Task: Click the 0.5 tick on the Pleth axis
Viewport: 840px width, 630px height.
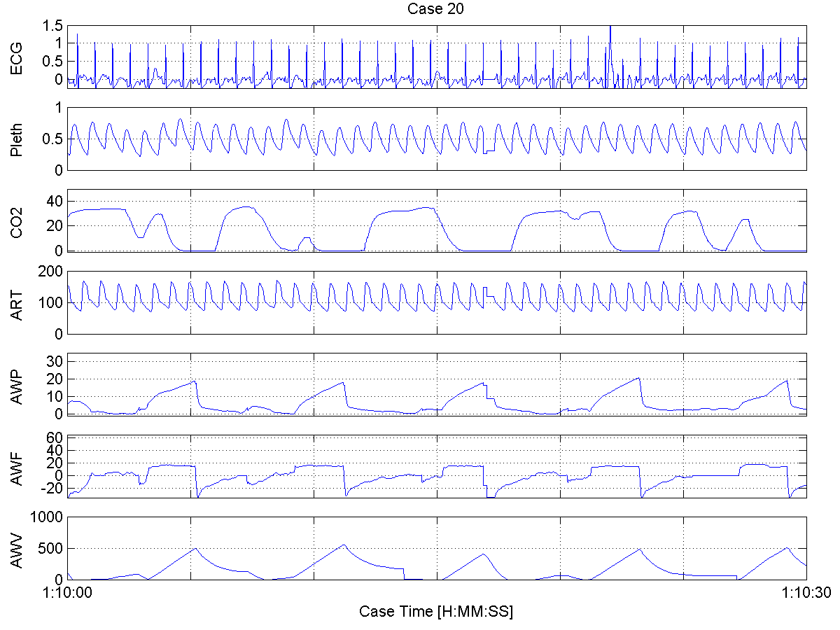Action: (53, 139)
